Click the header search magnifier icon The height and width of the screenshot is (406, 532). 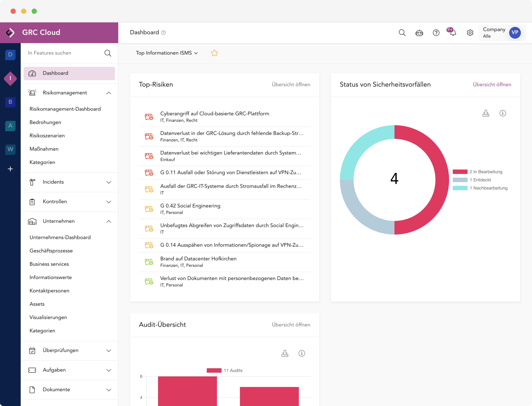tap(402, 33)
